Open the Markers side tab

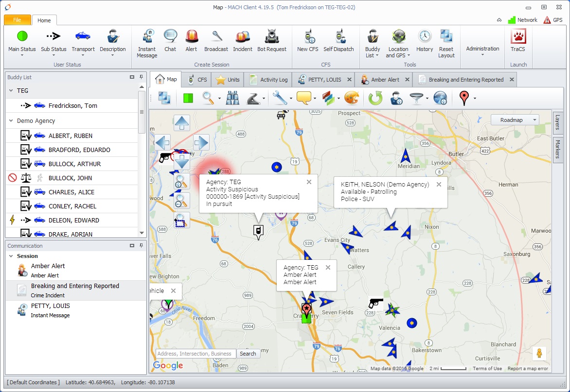[x=557, y=150]
